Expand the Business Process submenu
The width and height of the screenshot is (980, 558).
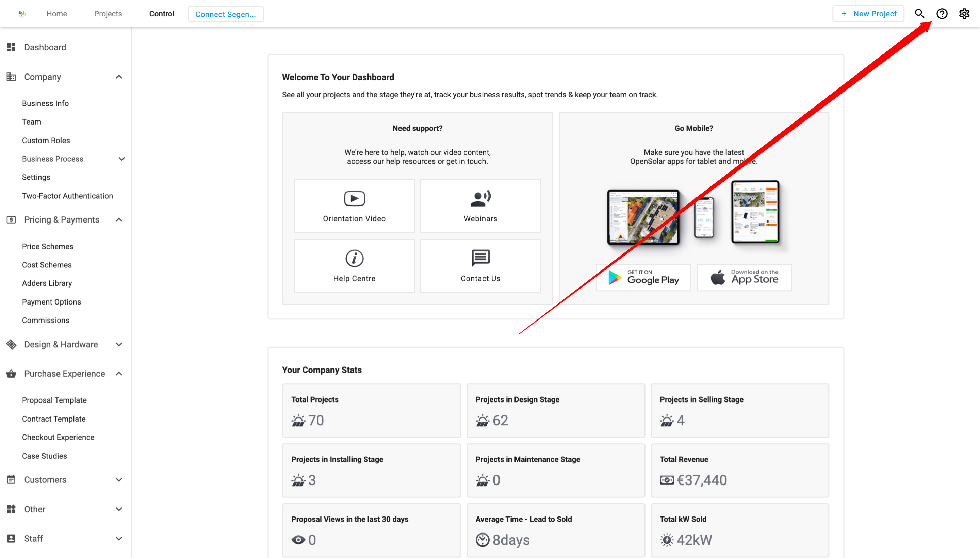[121, 159]
